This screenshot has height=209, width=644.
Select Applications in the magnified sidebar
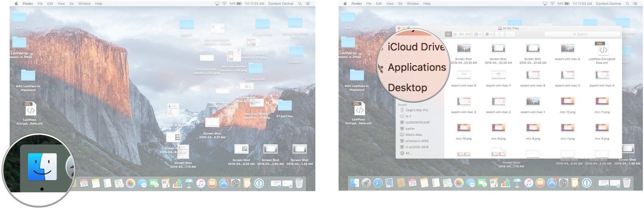click(417, 68)
